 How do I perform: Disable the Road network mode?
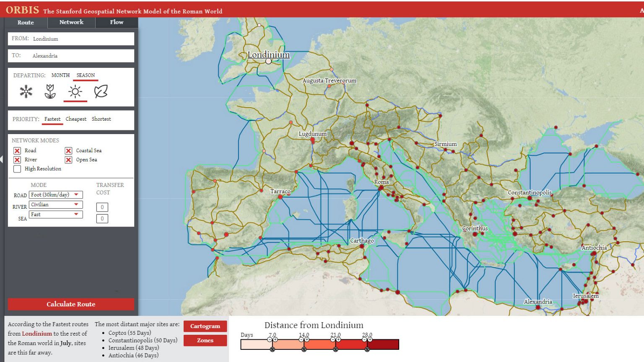click(x=17, y=150)
